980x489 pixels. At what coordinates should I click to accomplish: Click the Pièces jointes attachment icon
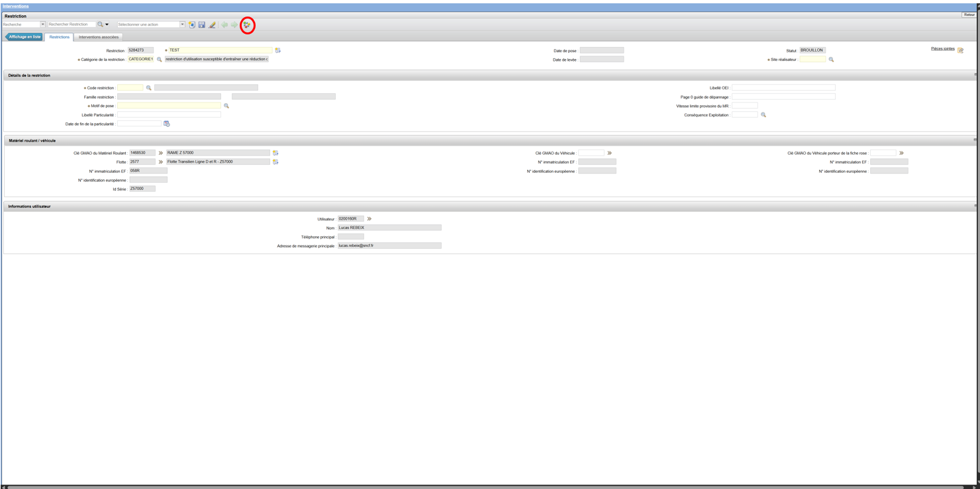[961, 50]
